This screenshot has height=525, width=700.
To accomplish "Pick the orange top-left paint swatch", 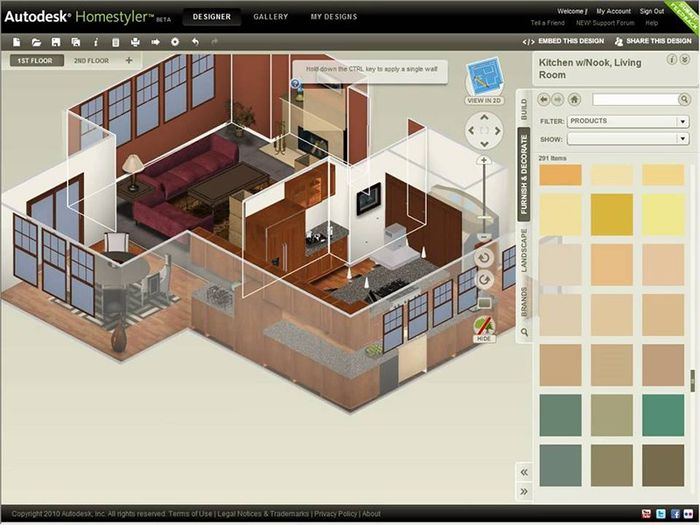I will [x=560, y=175].
